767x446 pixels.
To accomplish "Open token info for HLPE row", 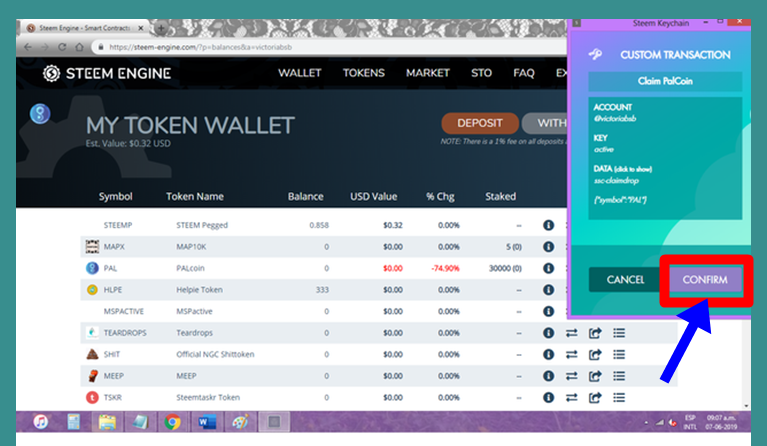I will pyautogui.click(x=548, y=290).
